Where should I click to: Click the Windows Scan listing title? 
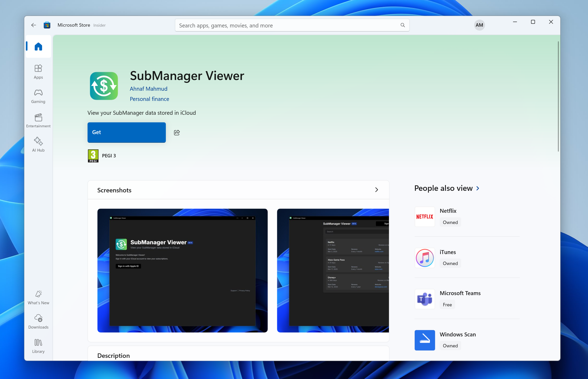coord(458,335)
